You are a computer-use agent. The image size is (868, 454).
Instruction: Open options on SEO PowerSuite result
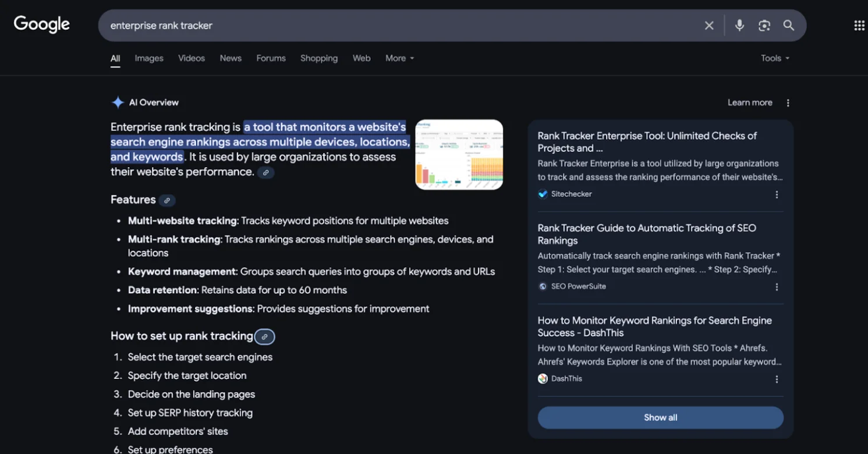(777, 286)
